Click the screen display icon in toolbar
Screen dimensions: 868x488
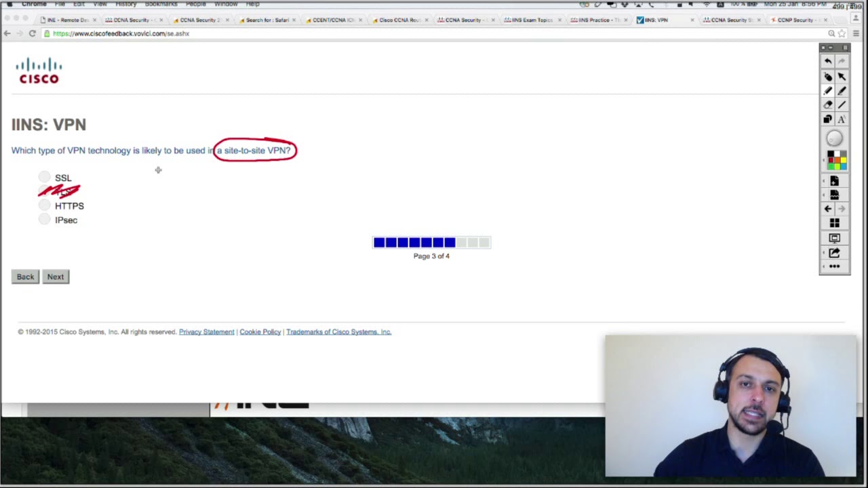pyautogui.click(x=835, y=238)
